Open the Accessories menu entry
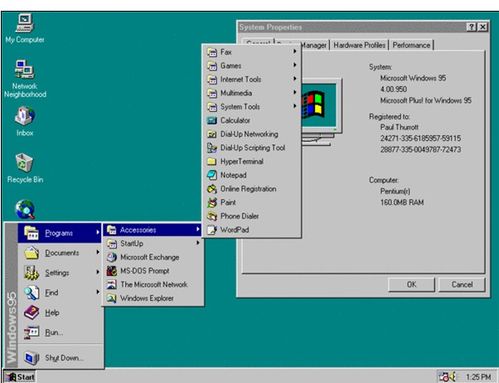 153,230
